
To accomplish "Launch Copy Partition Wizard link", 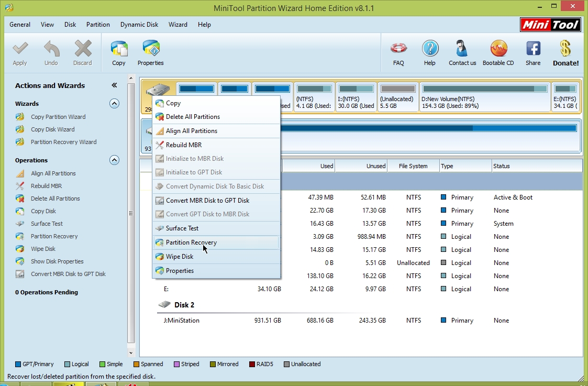I will (x=58, y=117).
